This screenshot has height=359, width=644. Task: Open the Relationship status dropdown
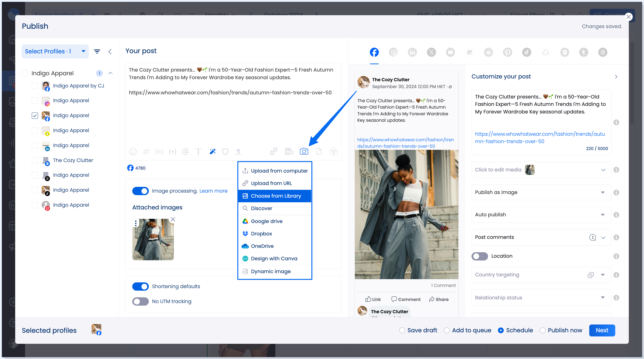[541, 298]
